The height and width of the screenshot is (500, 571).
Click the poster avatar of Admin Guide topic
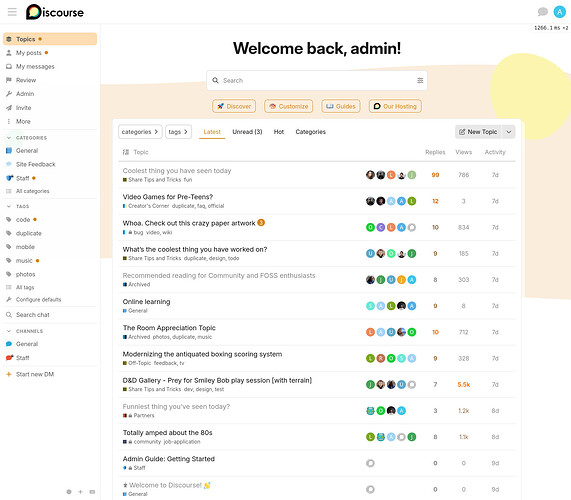click(x=370, y=463)
